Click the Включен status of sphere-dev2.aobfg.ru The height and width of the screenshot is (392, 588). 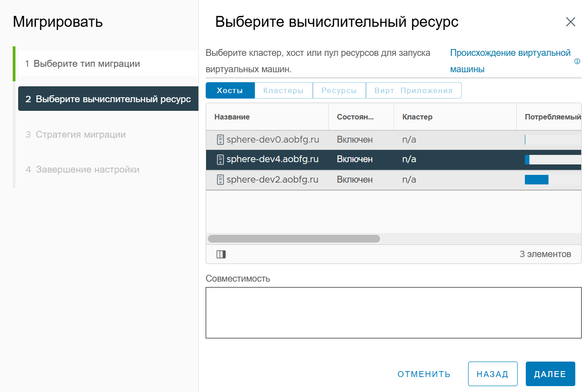[x=355, y=180]
